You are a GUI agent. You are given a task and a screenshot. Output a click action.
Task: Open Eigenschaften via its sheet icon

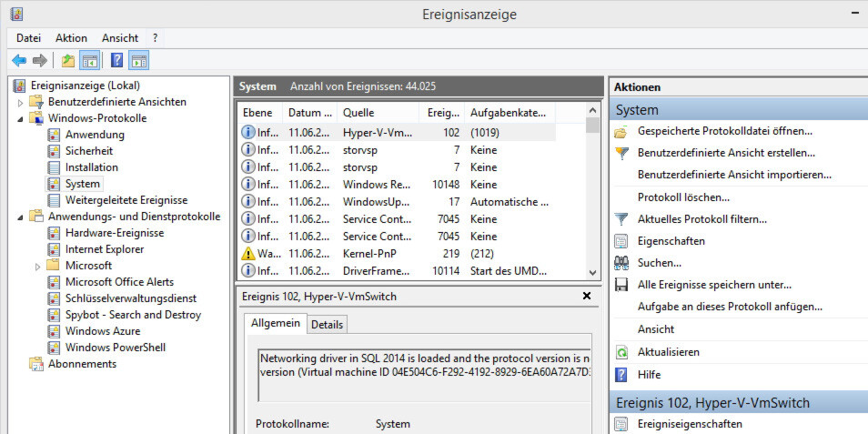(x=621, y=241)
